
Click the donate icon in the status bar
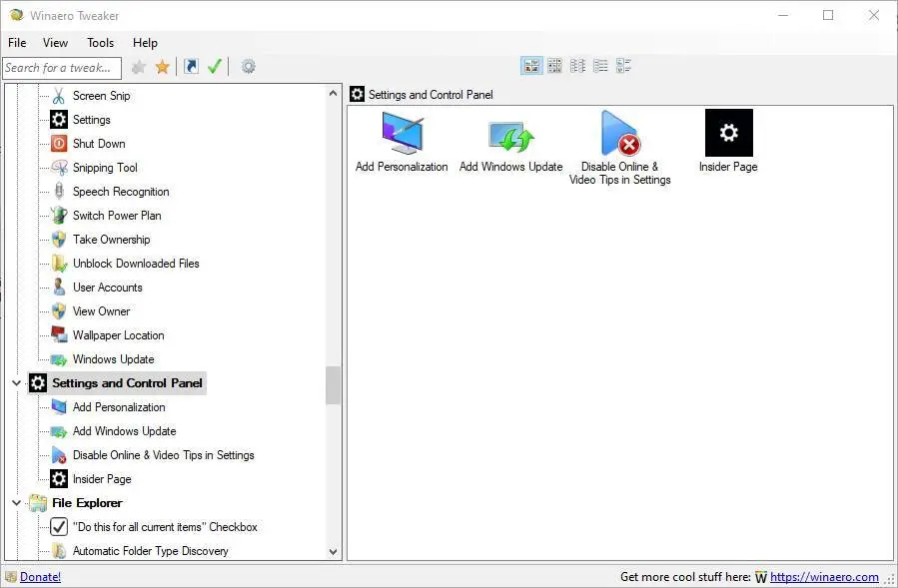click(x=11, y=577)
